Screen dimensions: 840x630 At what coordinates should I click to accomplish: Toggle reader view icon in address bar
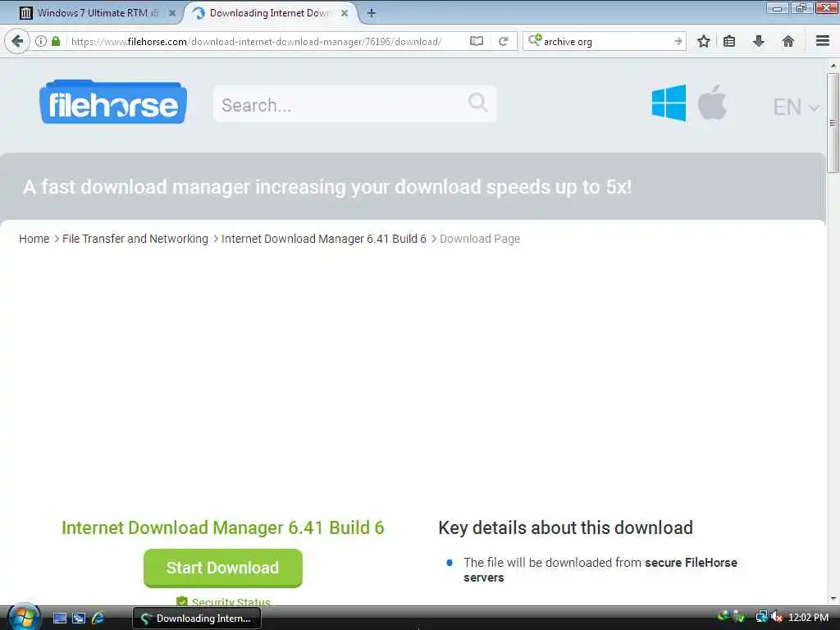point(477,41)
